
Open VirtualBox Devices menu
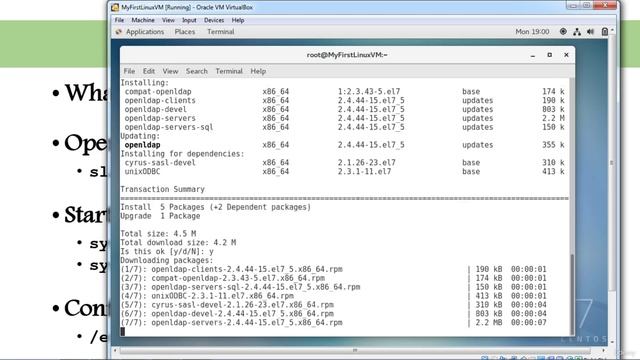click(214, 20)
